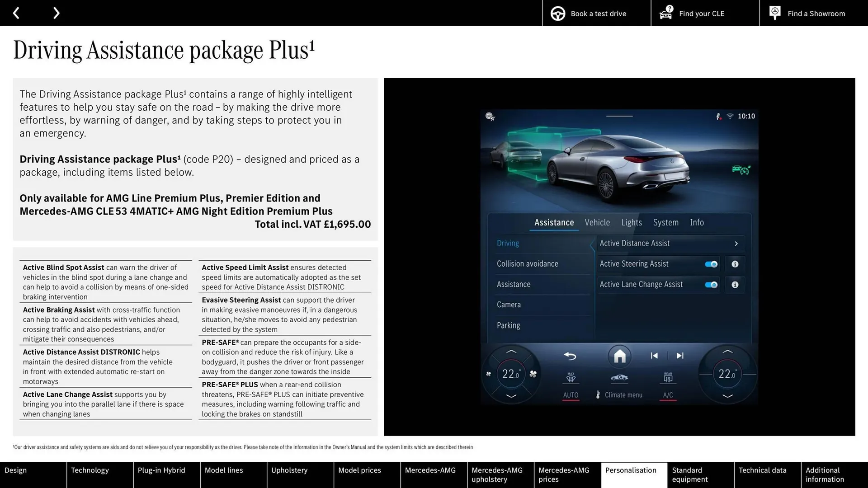Switch to the Vehicle tab on the display

coord(597,222)
